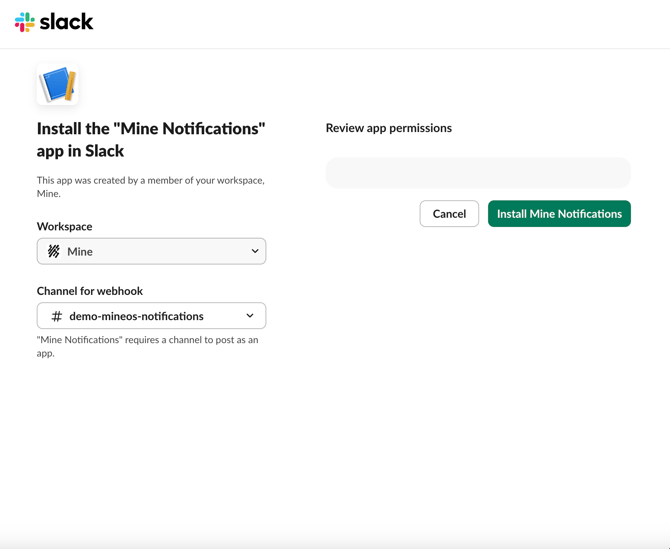The height and width of the screenshot is (549, 670).
Task: Click the 'requires a channel to post' helper text
Action: [147, 346]
